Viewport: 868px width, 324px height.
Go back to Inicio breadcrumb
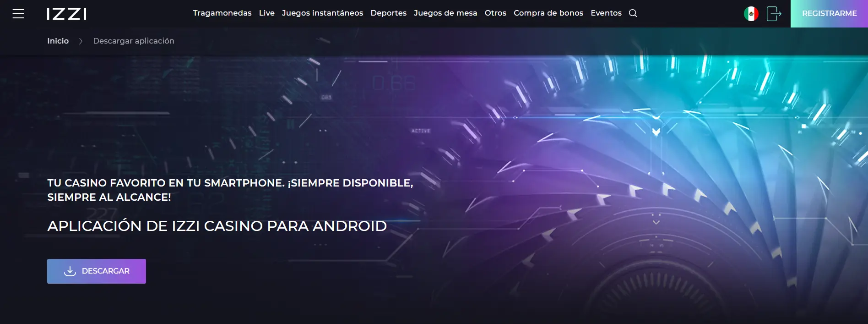[x=58, y=41]
